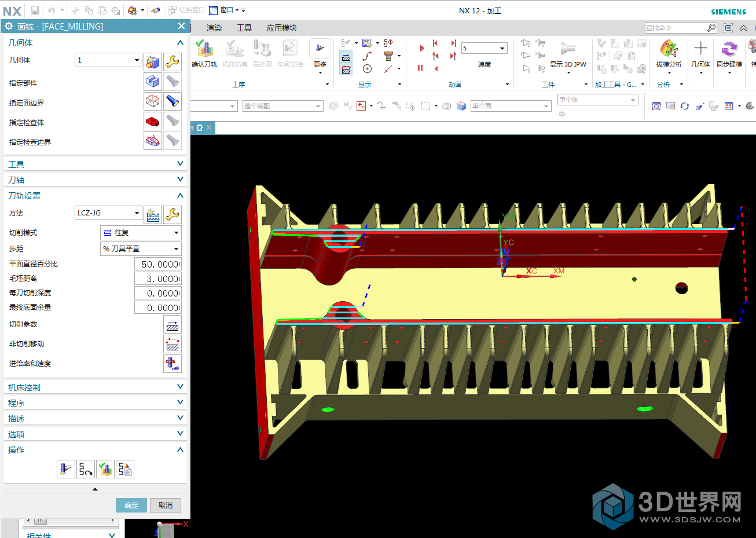756x538 pixels.
Task: Click the 毛坯距离 value field
Action: 157,279
